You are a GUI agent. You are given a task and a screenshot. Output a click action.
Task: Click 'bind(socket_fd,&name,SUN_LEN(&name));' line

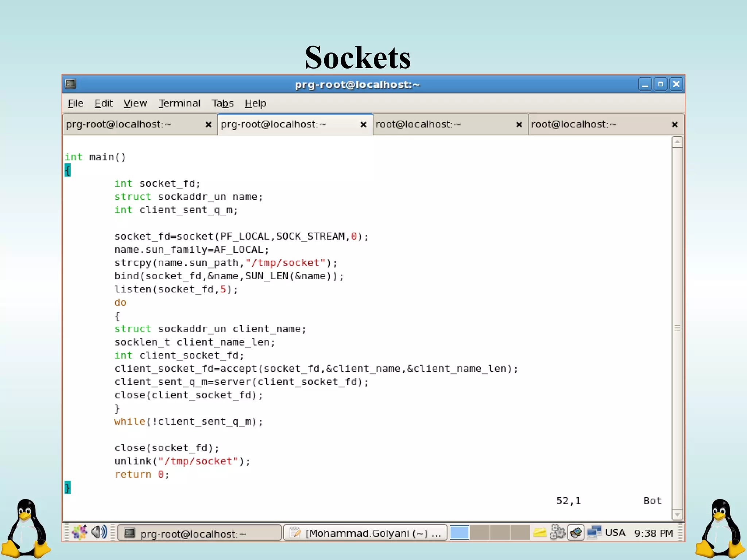[229, 276]
